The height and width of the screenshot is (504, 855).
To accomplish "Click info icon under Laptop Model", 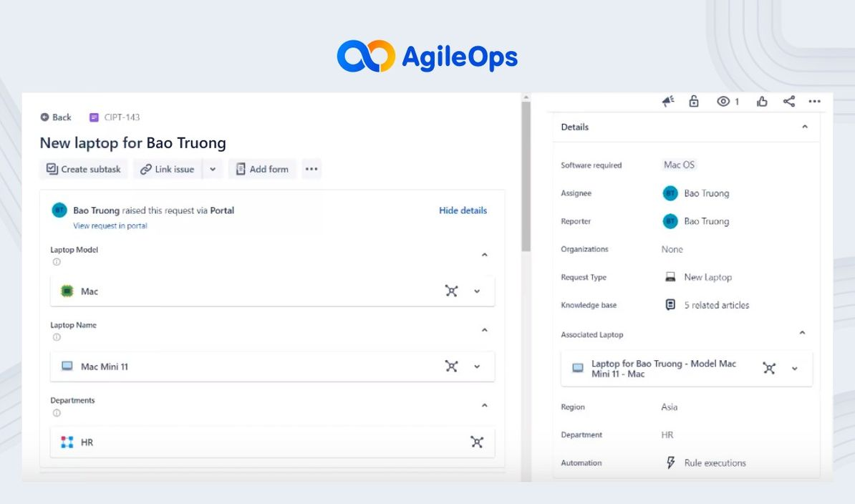I will (57, 262).
